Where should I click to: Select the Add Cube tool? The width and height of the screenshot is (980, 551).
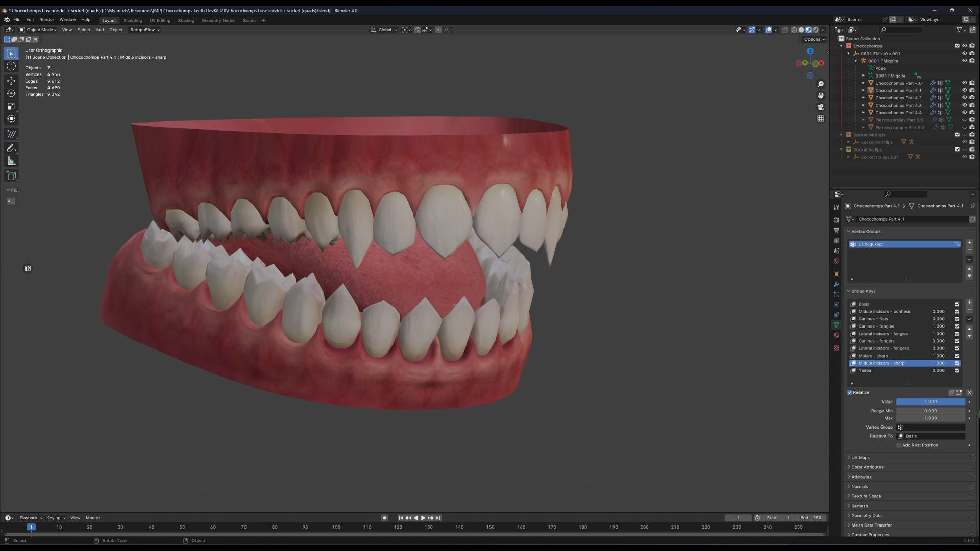coord(11,176)
